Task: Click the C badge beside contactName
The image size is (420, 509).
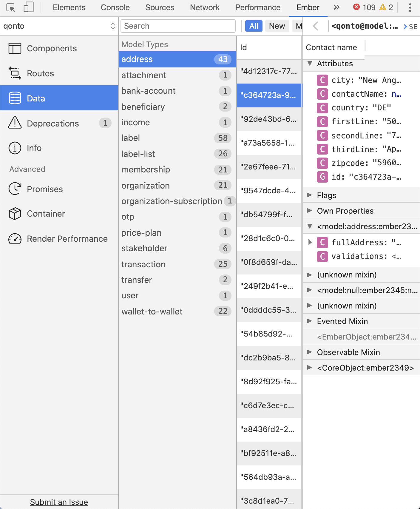Action: 322,94
